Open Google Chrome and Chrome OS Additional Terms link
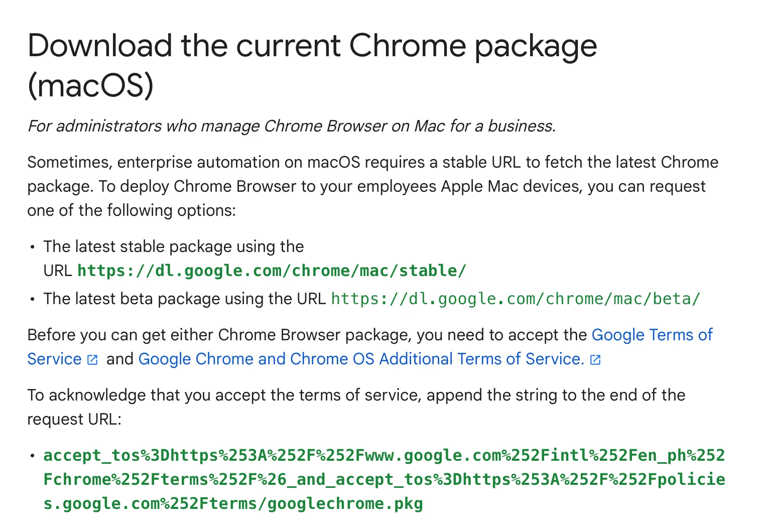 pos(361,359)
